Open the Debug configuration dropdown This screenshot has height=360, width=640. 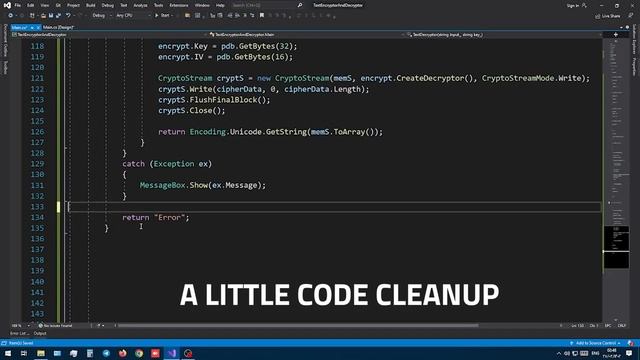tap(101, 16)
